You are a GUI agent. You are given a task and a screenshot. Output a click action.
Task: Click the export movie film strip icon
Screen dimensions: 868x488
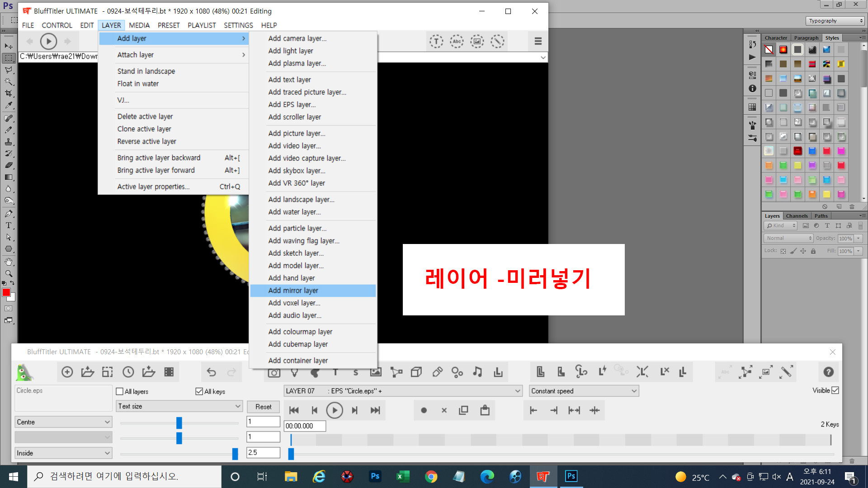pyautogui.click(x=169, y=372)
